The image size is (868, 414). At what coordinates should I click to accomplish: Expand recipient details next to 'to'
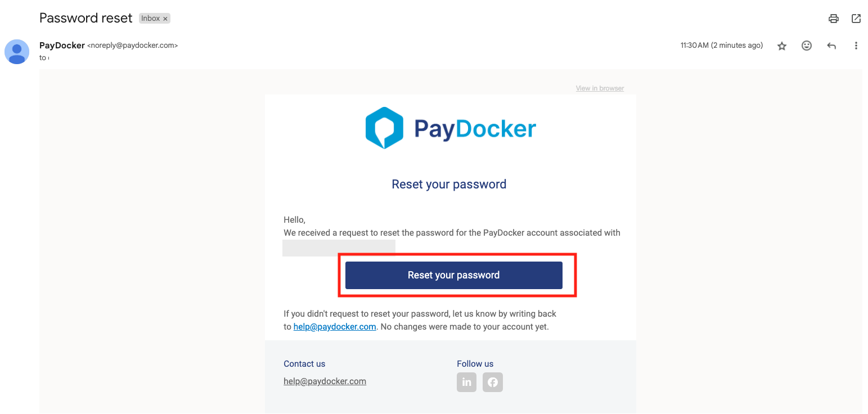tap(48, 58)
